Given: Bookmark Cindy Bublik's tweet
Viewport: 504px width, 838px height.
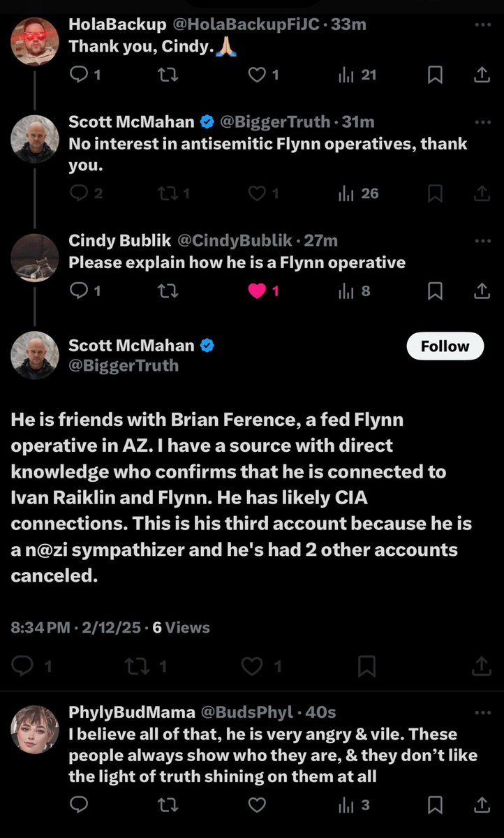Looking at the screenshot, I should (x=434, y=291).
